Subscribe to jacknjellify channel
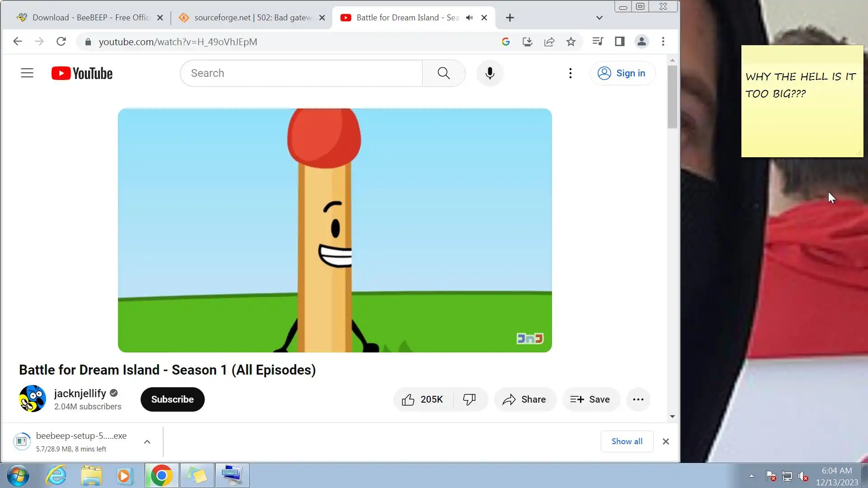This screenshot has height=488, width=868. pyautogui.click(x=172, y=399)
